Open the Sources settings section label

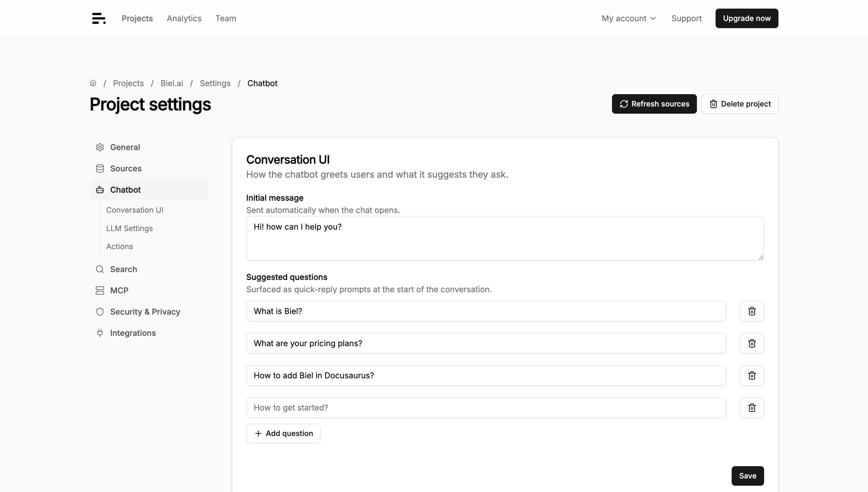(x=126, y=168)
